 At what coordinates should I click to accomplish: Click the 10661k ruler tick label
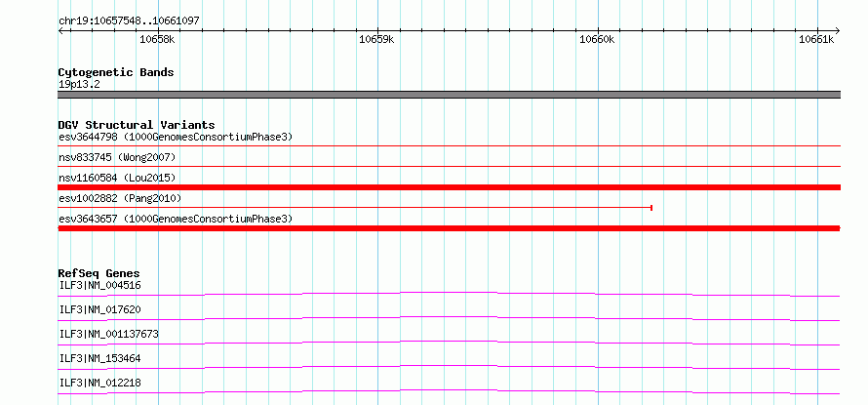(816, 39)
